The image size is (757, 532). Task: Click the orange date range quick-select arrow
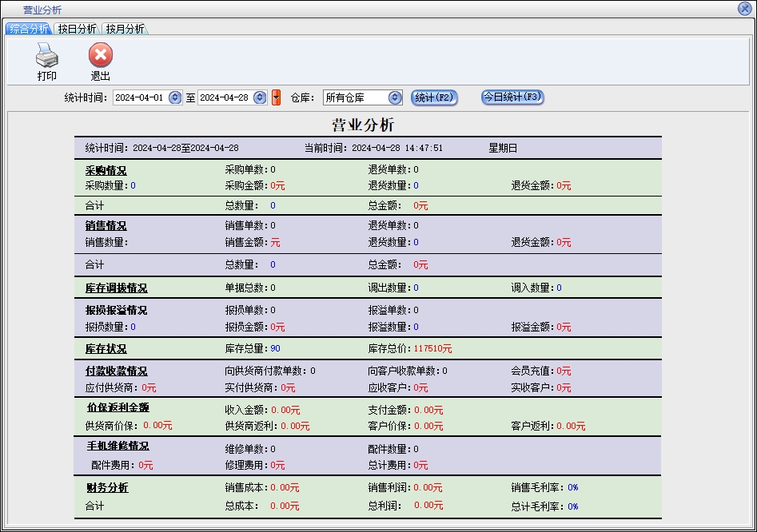(277, 97)
